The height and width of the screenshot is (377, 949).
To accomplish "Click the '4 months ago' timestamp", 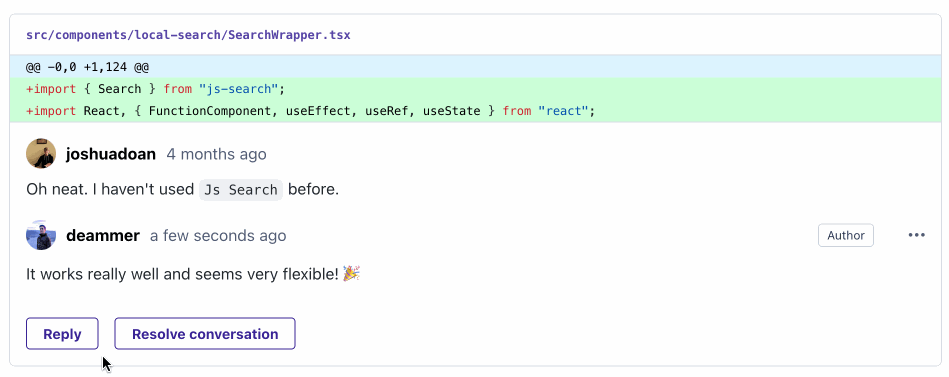I will pyautogui.click(x=217, y=154).
